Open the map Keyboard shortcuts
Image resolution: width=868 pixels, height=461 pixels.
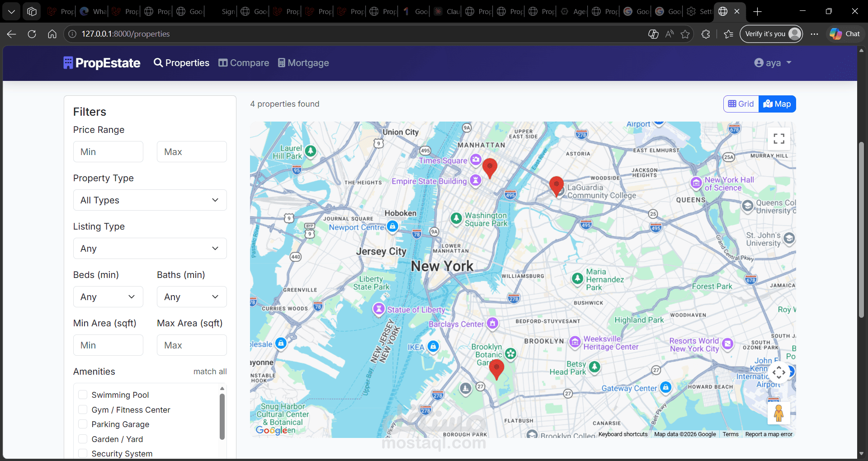coord(623,434)
